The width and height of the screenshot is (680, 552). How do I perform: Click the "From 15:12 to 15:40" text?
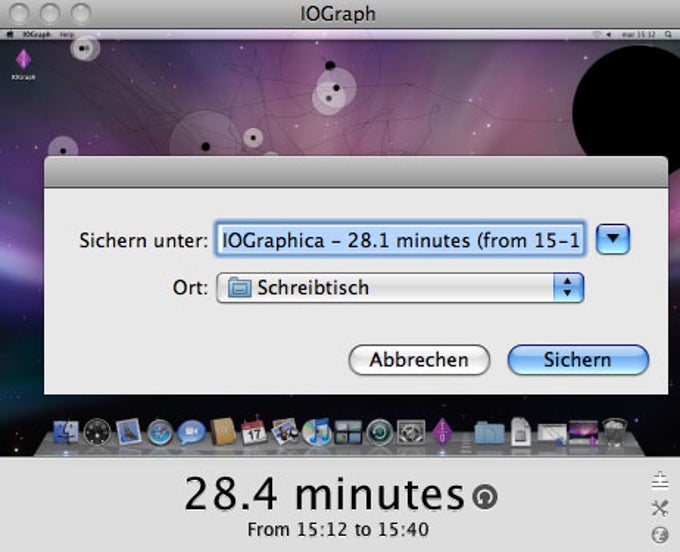coord(338,529)
